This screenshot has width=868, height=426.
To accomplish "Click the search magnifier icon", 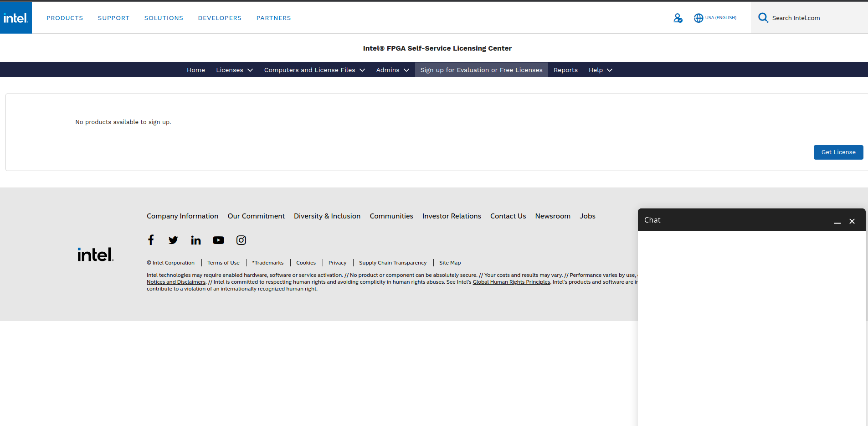I will (763, 18).
